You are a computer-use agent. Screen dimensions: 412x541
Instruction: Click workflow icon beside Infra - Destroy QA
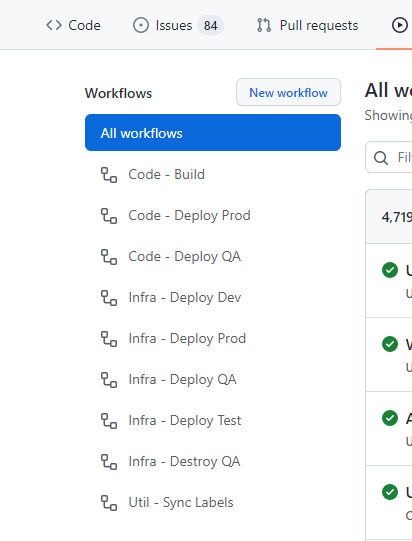click(x=109, y=462)
